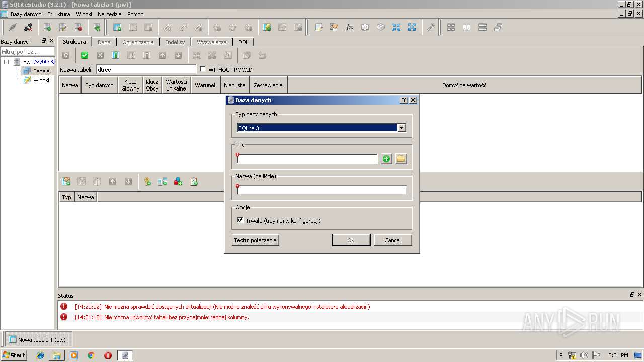Click the rollback structure changes X icon
This screenshot has height=362, width=644.
point(100,56)
